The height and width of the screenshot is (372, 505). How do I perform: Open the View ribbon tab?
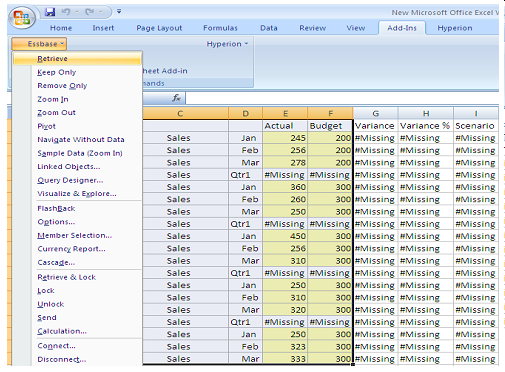pos(356,28)
